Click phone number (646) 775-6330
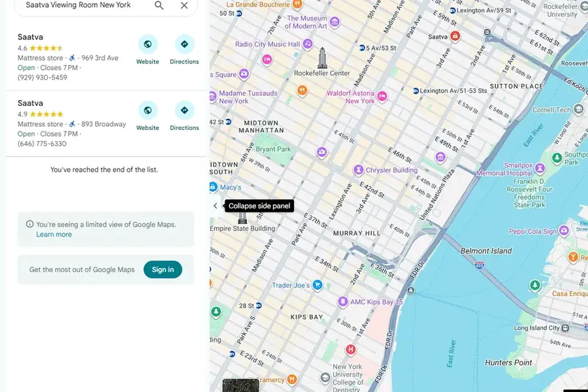 click(42, 144)
